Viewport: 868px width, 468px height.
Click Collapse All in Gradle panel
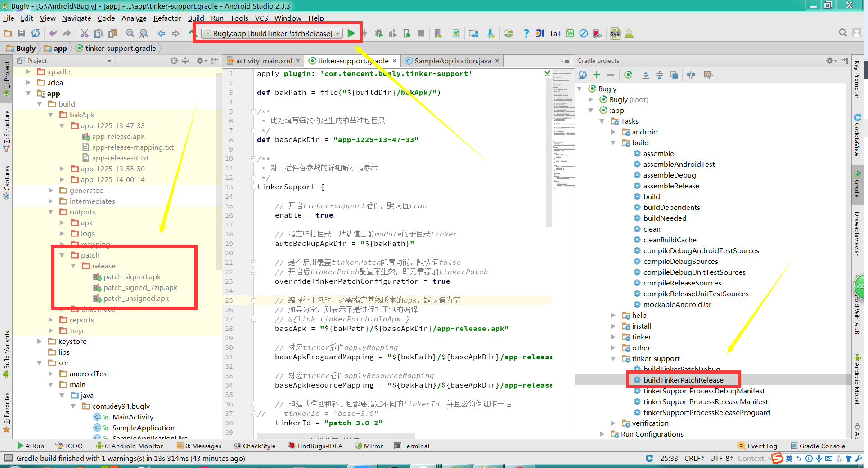pyautogui.click(x=660, y=75)
